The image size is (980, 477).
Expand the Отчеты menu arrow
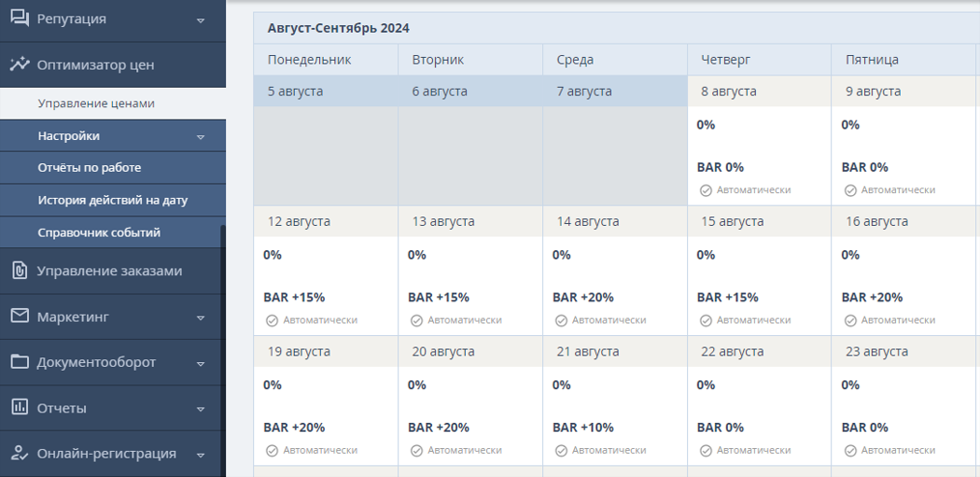click(201, 409)
